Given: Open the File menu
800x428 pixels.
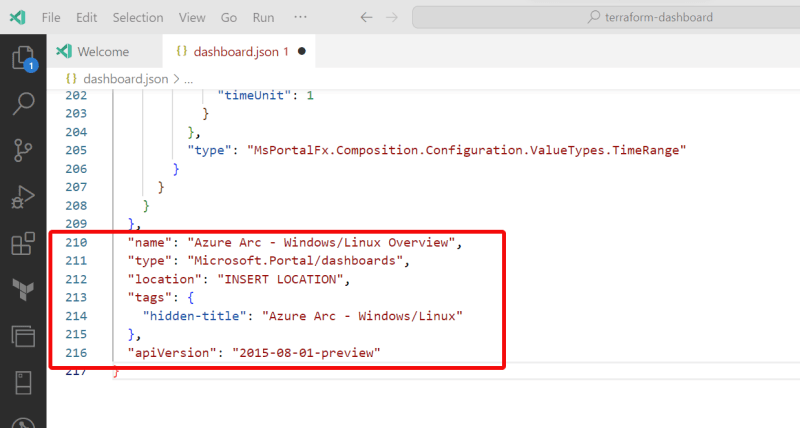Looking at the screenshot, I should pyautogui.click(x=51, y=17).
